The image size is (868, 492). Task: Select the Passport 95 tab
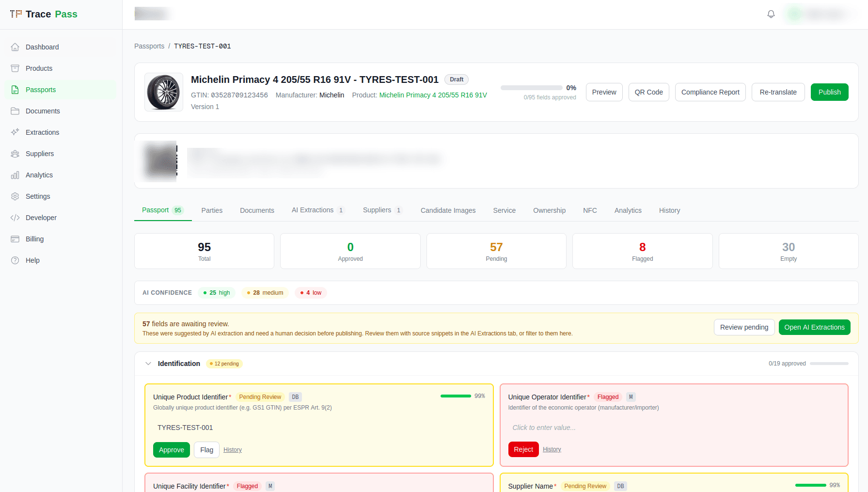pos(163,210)
